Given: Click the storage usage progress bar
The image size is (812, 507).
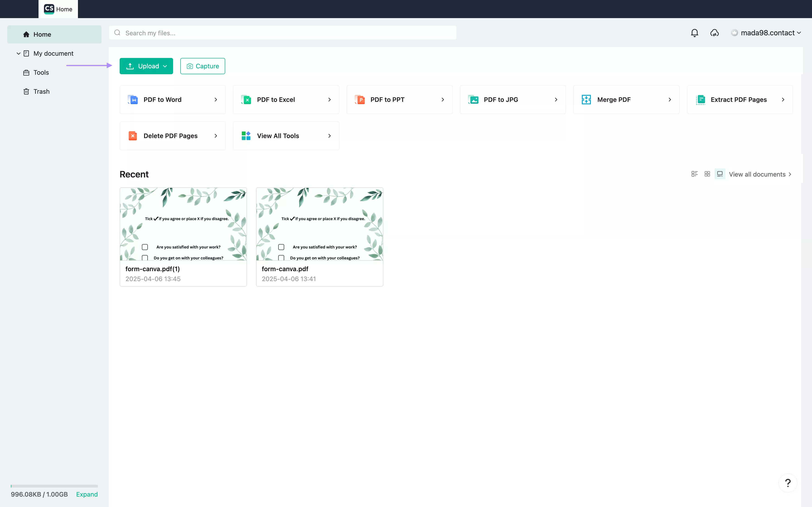Looking at the screenshot, I should click(54, 486).
